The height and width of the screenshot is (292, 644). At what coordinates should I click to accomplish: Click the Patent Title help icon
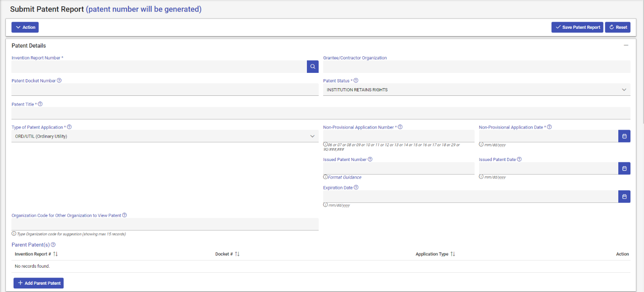[x=40, y=104]
